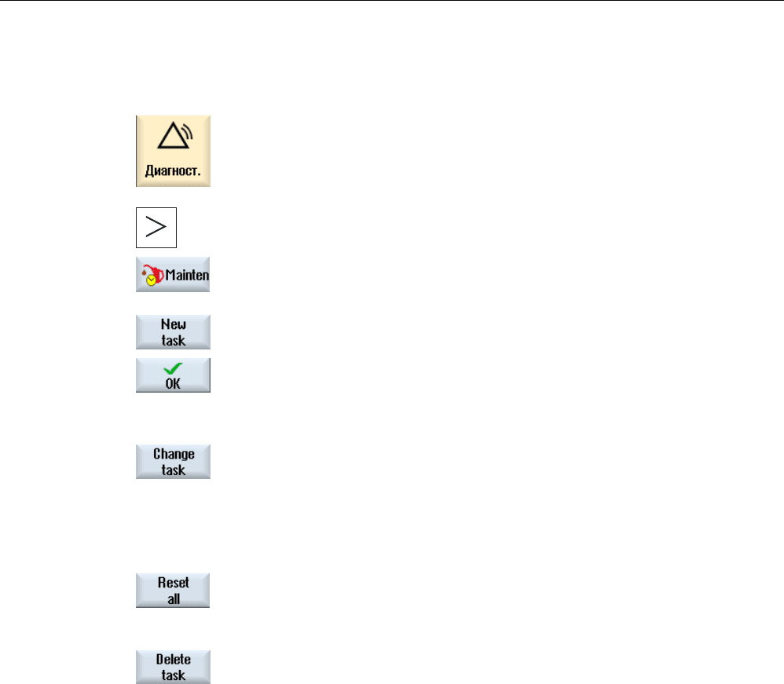
Task: Click the yellow clock maintenance icon
Action: [152, 280]
